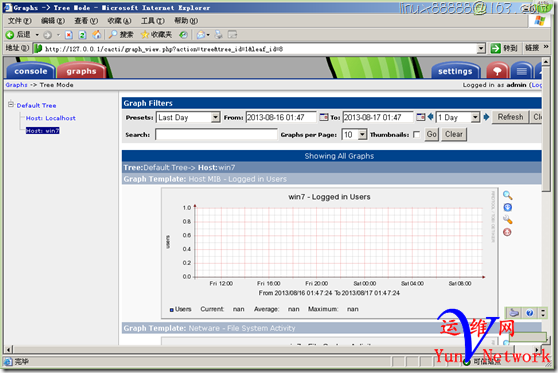Click the graph source properties wrench icon
Screen dimensions: 558x373
[507, 220]
